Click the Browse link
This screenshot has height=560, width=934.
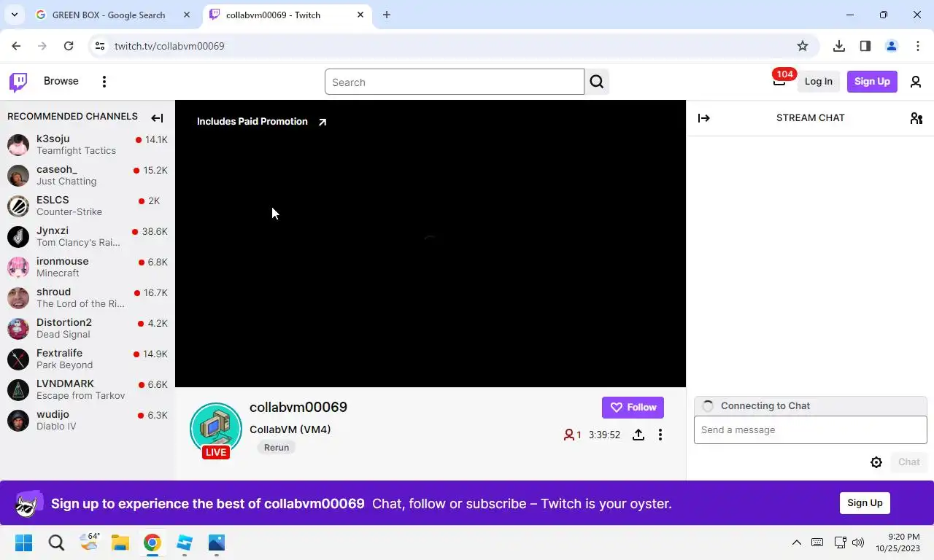61,81
